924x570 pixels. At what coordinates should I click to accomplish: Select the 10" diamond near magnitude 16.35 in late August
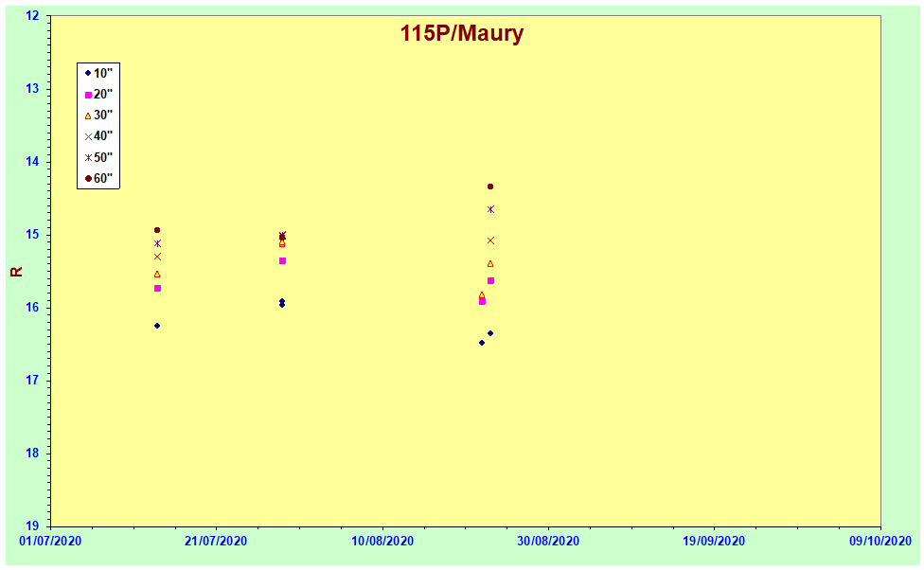[x=490, y=333]
